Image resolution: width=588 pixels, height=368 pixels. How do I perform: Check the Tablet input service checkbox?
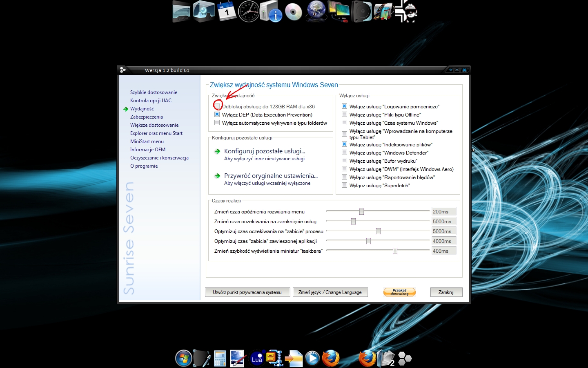point(345,134)
